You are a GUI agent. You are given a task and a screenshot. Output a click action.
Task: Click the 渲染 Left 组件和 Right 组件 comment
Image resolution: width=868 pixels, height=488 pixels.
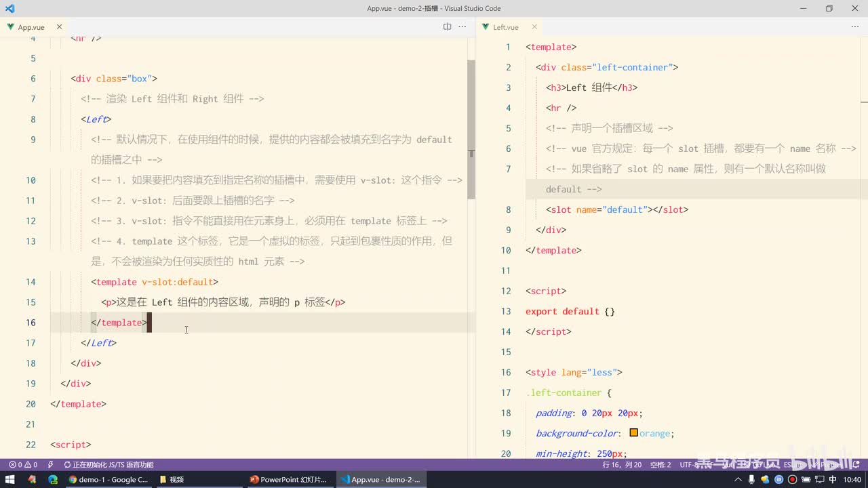coord(172,99)
